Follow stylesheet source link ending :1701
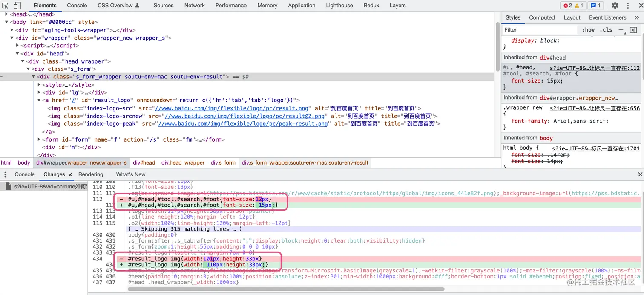Image resolution: width=644 pixels, height=295 pixels. coord(596,148)
